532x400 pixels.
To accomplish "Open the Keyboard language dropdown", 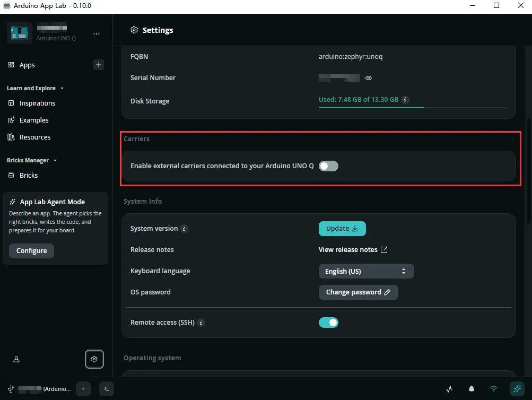I will pyautogui.click(x=366, y=271).
